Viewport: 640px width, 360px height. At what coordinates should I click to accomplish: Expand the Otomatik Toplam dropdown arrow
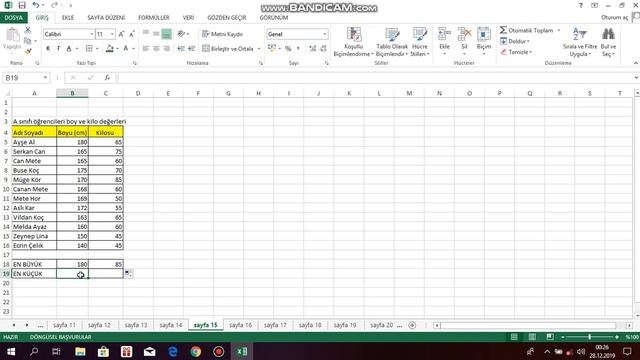(558, 30)
